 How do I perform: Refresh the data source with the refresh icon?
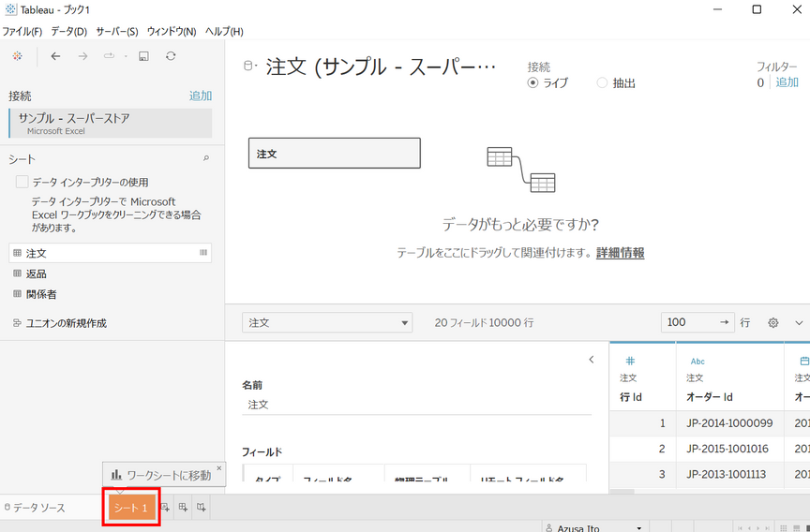171,55
